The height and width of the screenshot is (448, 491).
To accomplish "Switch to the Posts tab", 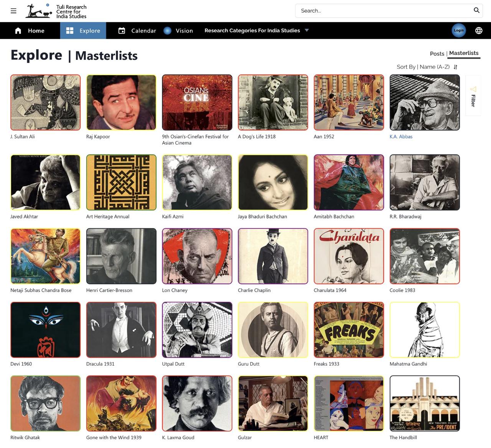I will [x=437, y=54].
